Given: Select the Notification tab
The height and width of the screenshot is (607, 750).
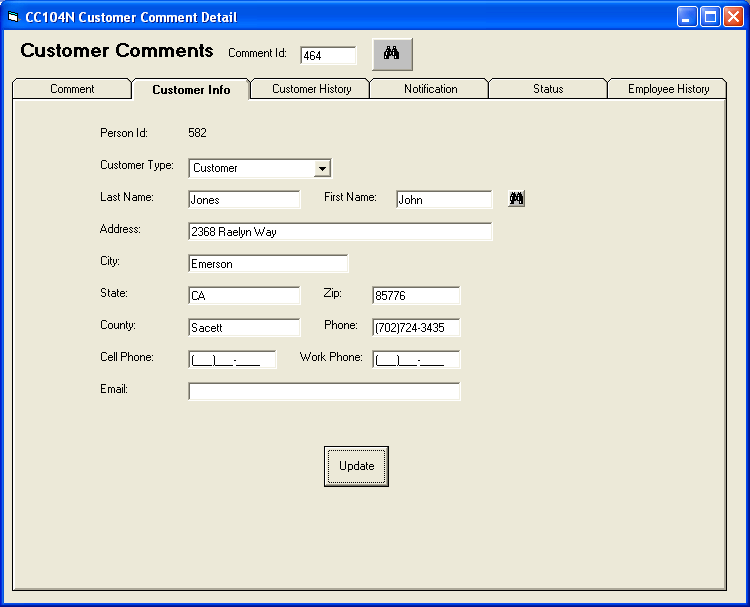Looking at the screenshot, I should 430,89.
